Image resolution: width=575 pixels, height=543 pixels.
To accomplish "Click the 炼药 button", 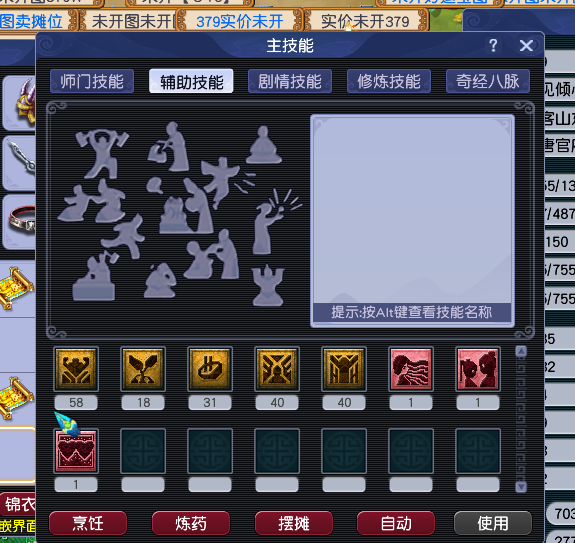I will 191,523.
